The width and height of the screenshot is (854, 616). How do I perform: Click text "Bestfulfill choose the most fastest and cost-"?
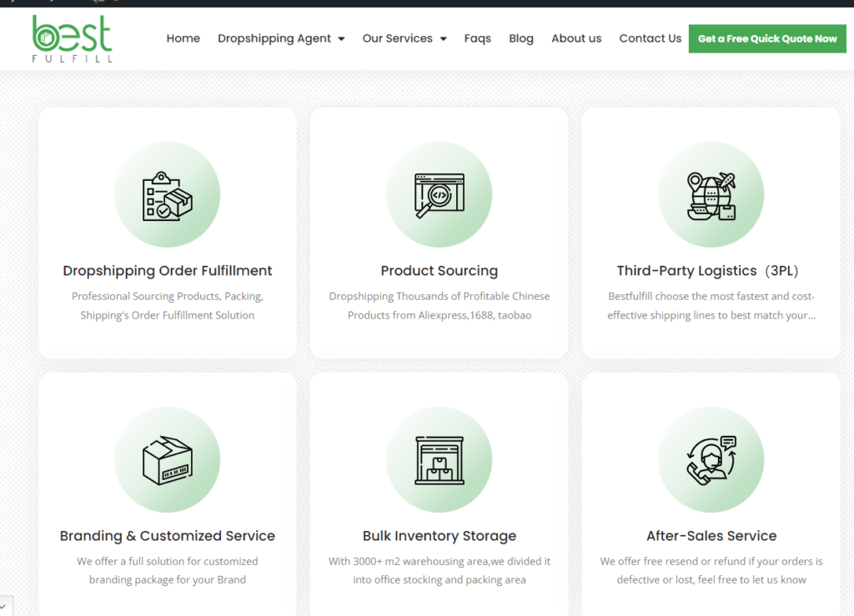click(711, 296)
